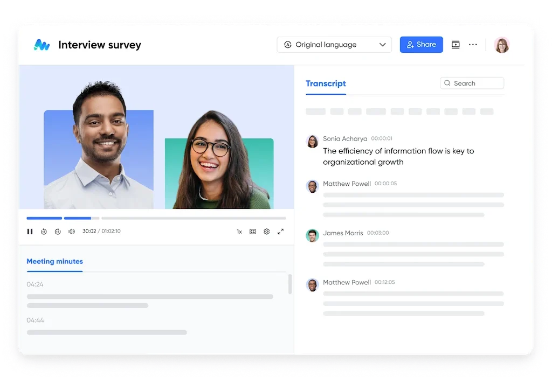Rewind 15 seconds

click(x=44, y=232)
